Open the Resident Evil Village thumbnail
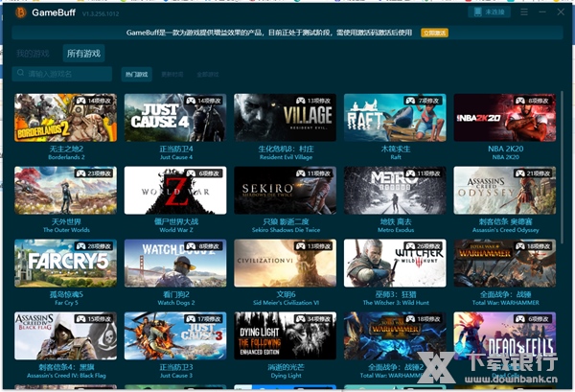Viewport: 575px width, 392px height. coord(285,118)
